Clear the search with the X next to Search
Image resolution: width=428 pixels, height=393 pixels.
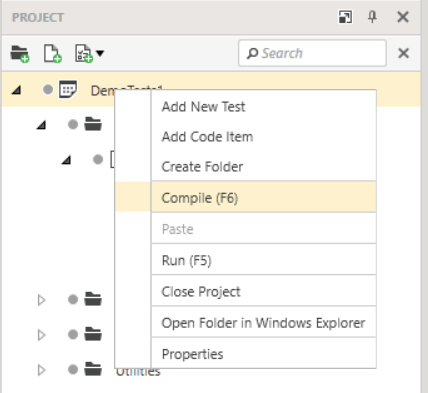(404, 53)
